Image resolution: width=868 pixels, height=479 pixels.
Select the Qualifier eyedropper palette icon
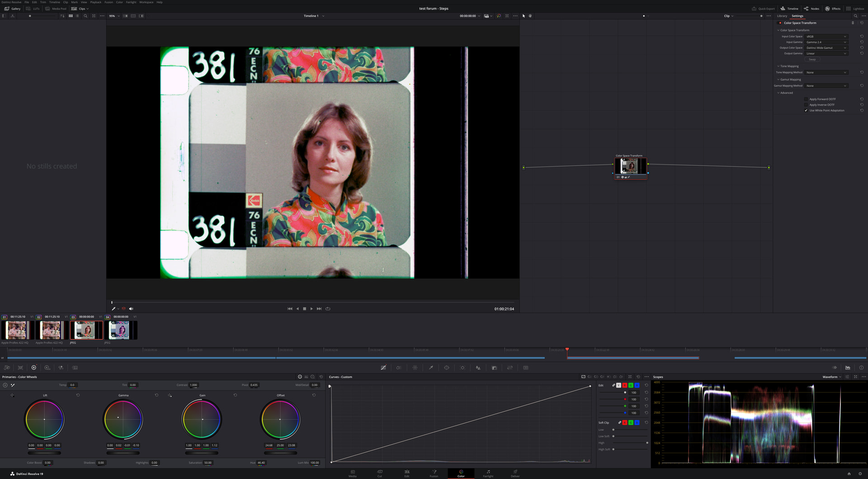431,368
